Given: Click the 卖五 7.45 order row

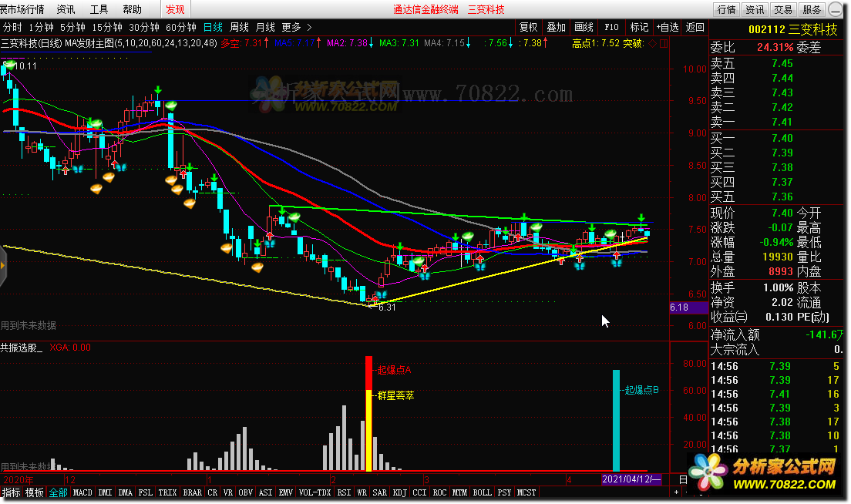Looking at the screenshot, I should 778,63.
